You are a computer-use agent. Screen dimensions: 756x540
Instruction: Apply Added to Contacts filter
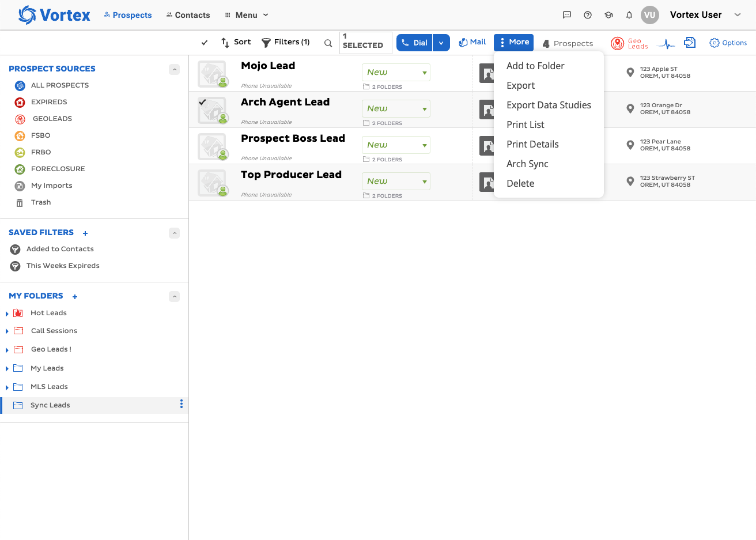coord(52,249)
